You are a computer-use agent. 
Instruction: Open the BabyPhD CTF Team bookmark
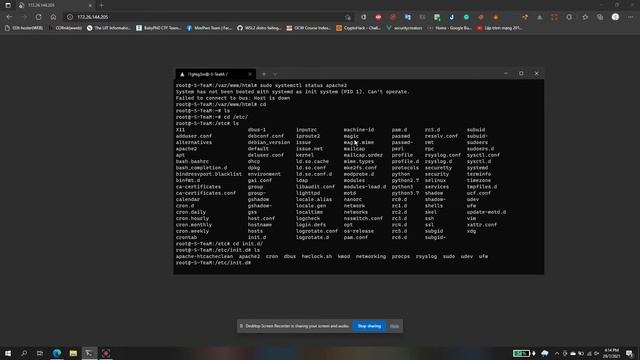(x=158, y=28)
